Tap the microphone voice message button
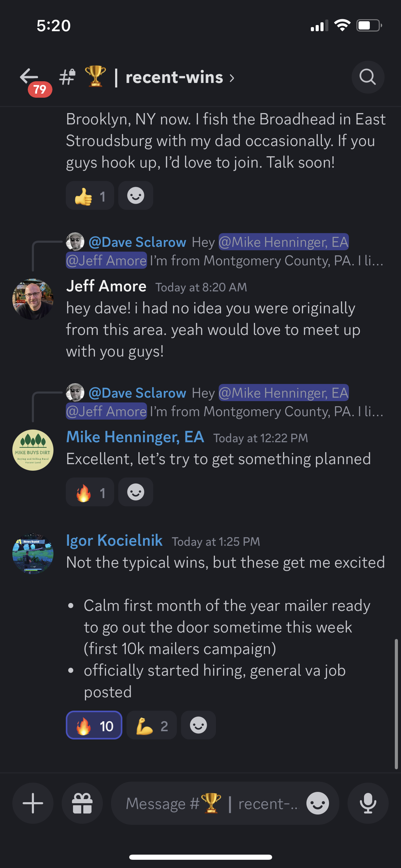 click(368, 803)
